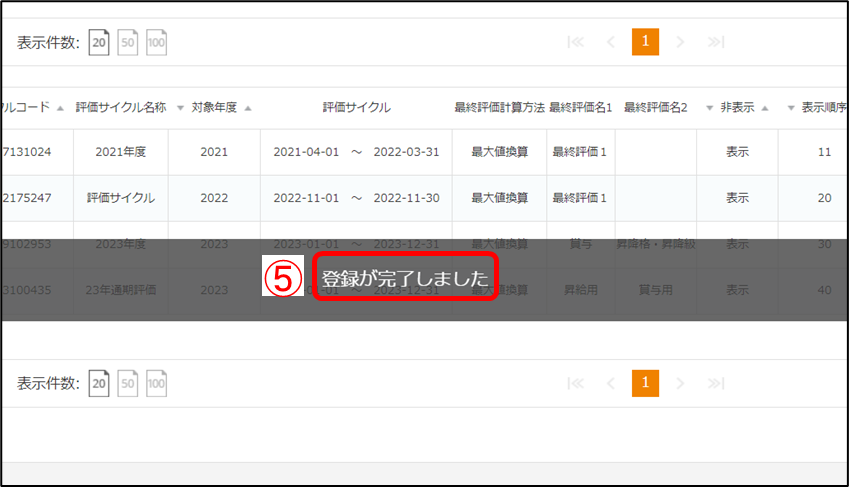Image resolution: width=849 pixels, height=487 pixels.
Task: Go to next page in top pagination
Action: pos(680,42)
